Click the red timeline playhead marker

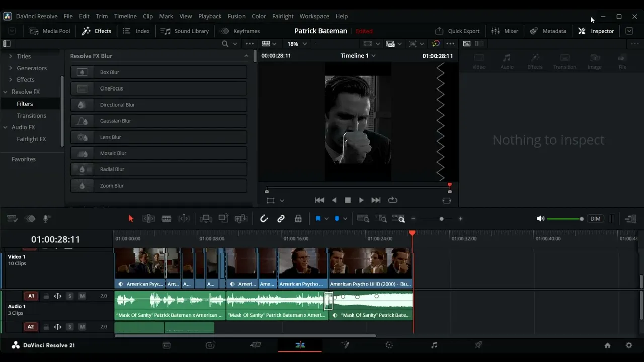pos(412,233)
